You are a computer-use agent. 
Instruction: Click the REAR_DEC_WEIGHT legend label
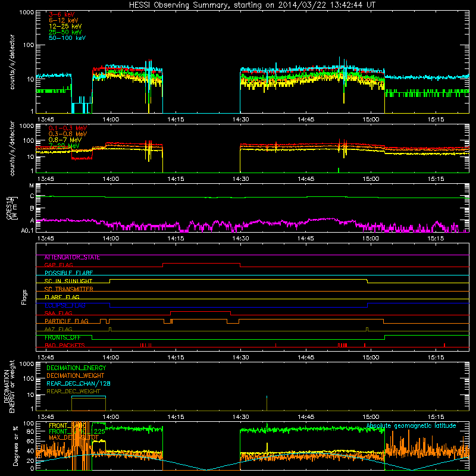tap(73, 392)
